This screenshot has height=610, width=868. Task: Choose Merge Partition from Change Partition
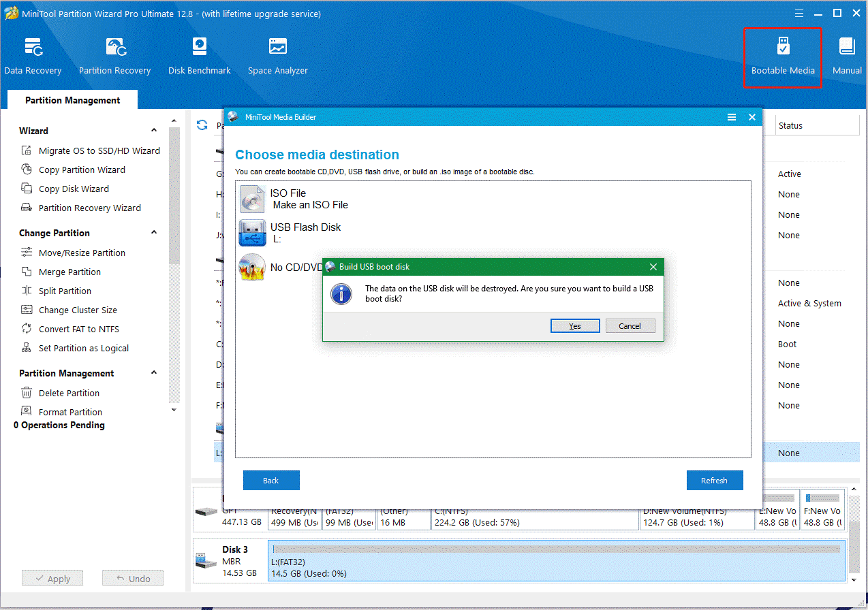tap(75, 272)
